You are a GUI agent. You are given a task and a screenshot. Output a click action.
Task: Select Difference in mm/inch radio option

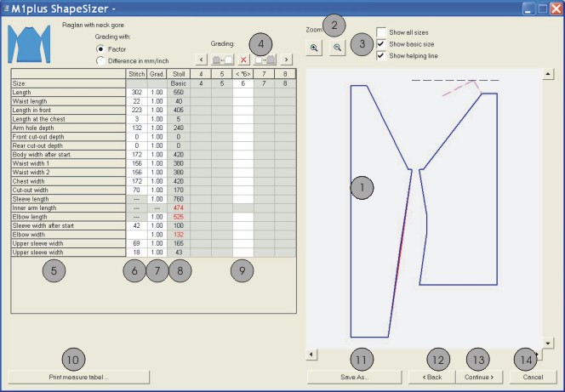[101, 60]
